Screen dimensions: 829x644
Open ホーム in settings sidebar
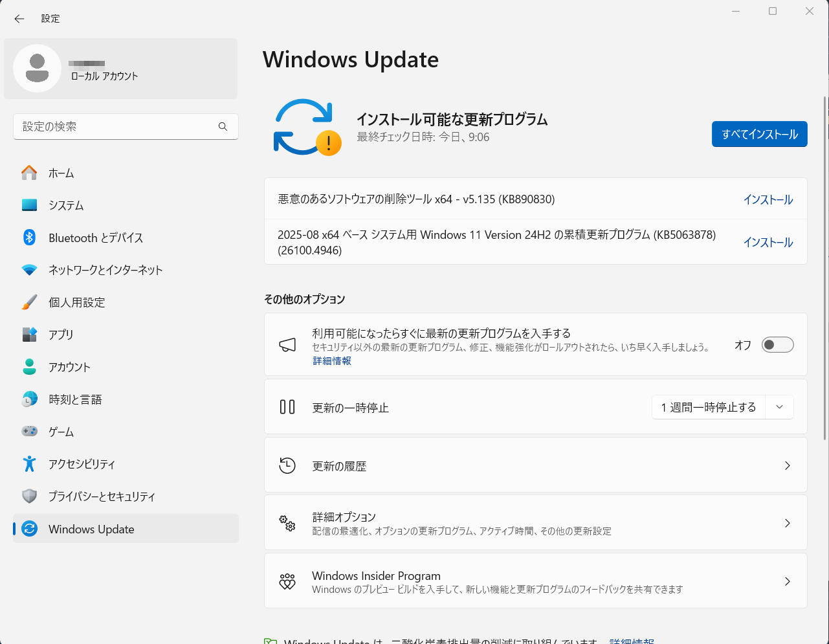(126, 173)
